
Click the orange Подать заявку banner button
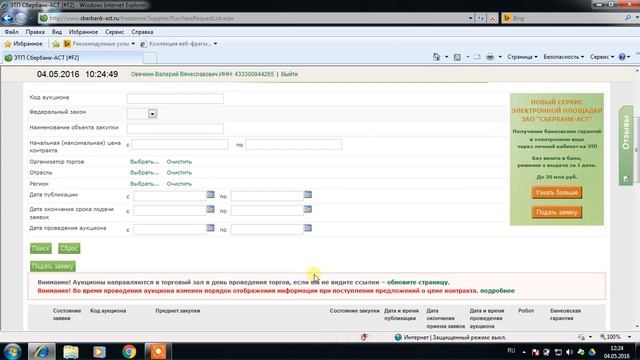(557, 212)
